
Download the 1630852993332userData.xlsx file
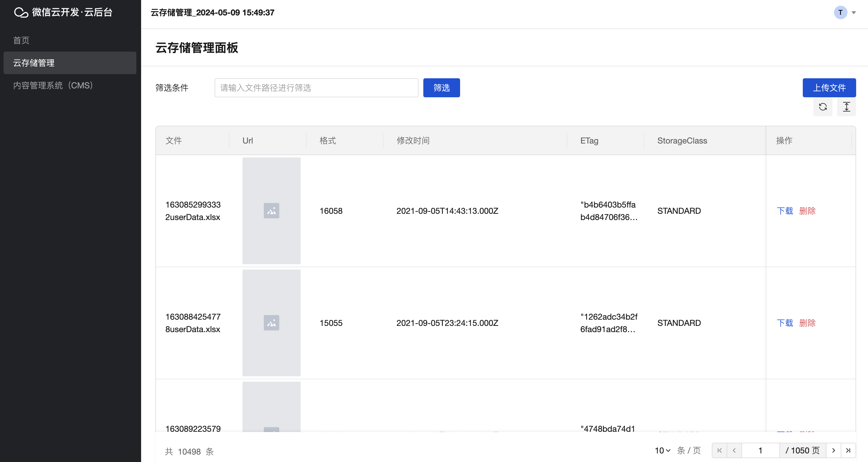pyautogui.click(x=784, y=211)
